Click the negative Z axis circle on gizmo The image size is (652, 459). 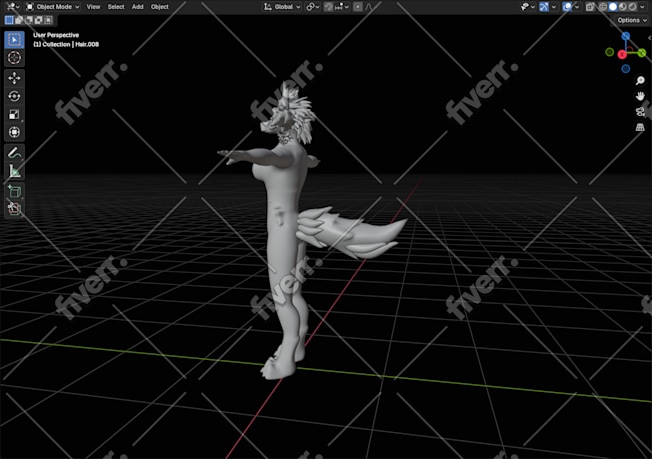point(626,69)
